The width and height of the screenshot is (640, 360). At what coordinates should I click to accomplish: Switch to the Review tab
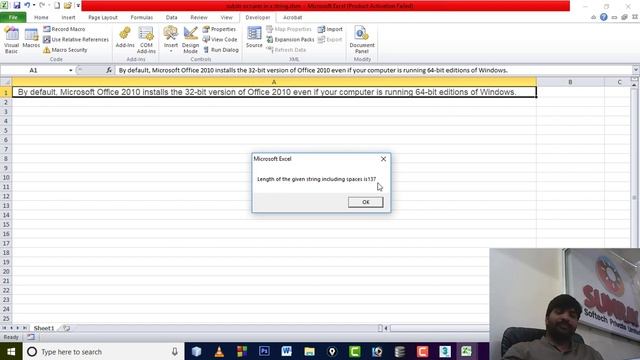pos(199,18)
